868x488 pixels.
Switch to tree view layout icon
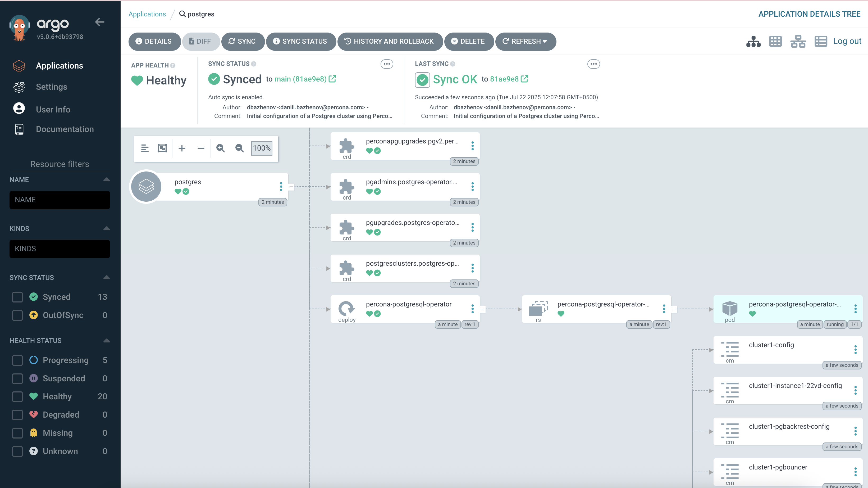pos(753,42)
